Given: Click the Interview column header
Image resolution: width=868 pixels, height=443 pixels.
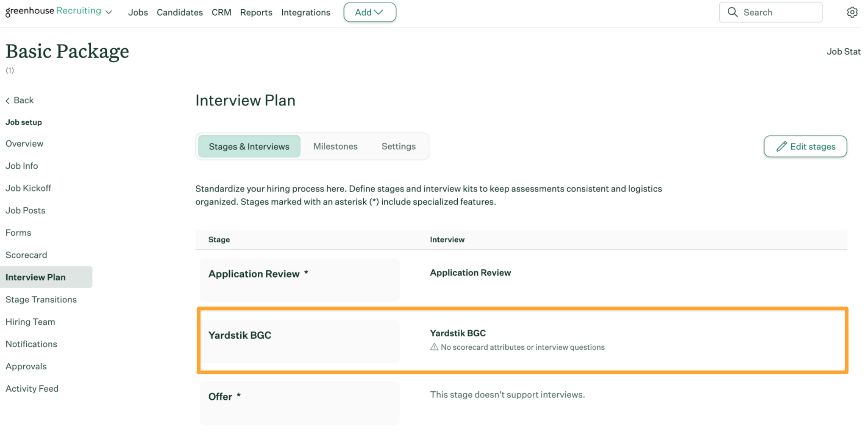Looking at the screenshot, I should point(447,240).
